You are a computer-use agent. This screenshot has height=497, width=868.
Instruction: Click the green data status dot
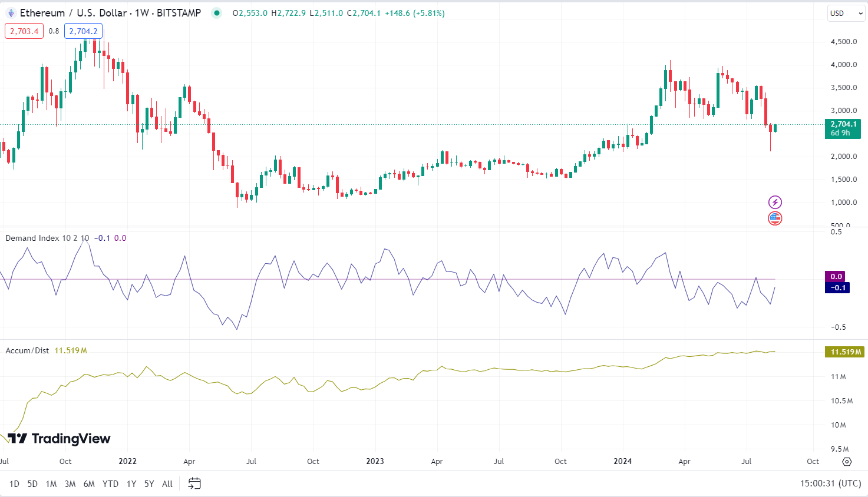(x=217, y=12)
